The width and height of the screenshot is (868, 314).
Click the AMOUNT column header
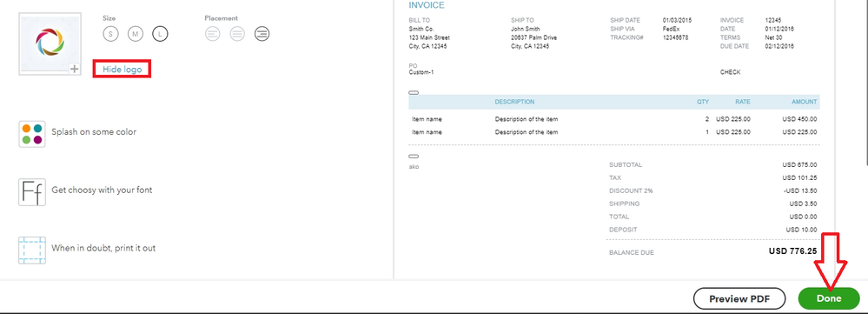805,102
